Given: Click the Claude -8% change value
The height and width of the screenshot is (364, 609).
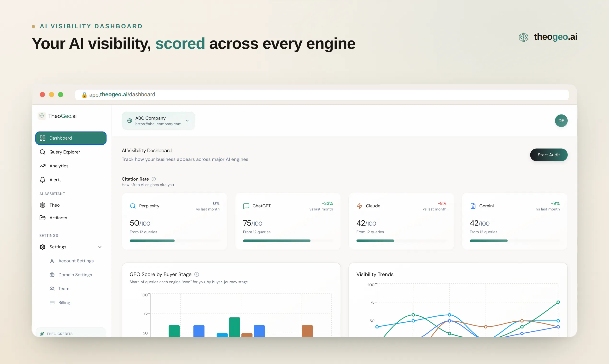Looking at the screenshot, I should point(442,204).
